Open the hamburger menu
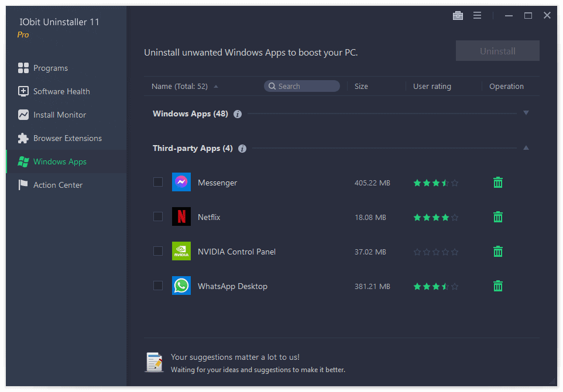The height and width of the screenshot is (392, 563). coord(477,15)
